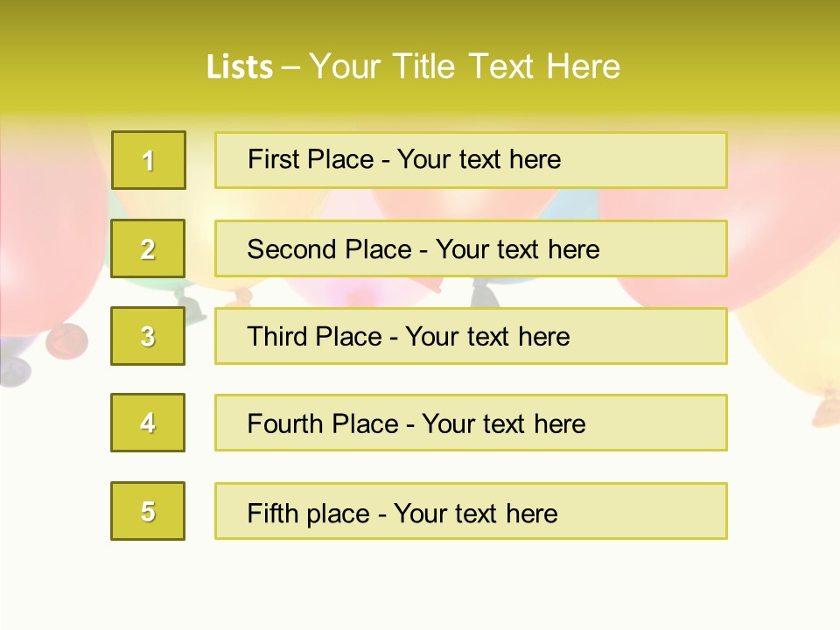Click the small red balloon at lower left
This screenshot has width=840, height=630.
tap(66, 341)
